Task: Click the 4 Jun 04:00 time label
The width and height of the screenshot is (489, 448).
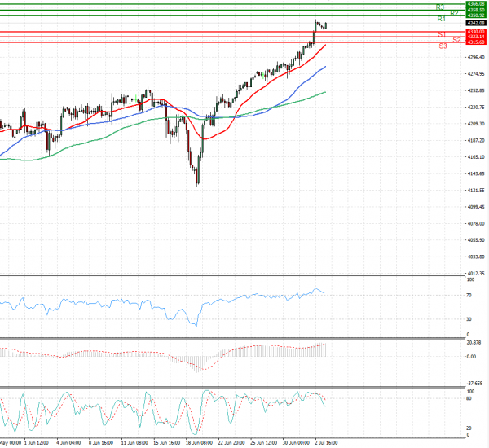Action: 68,443
